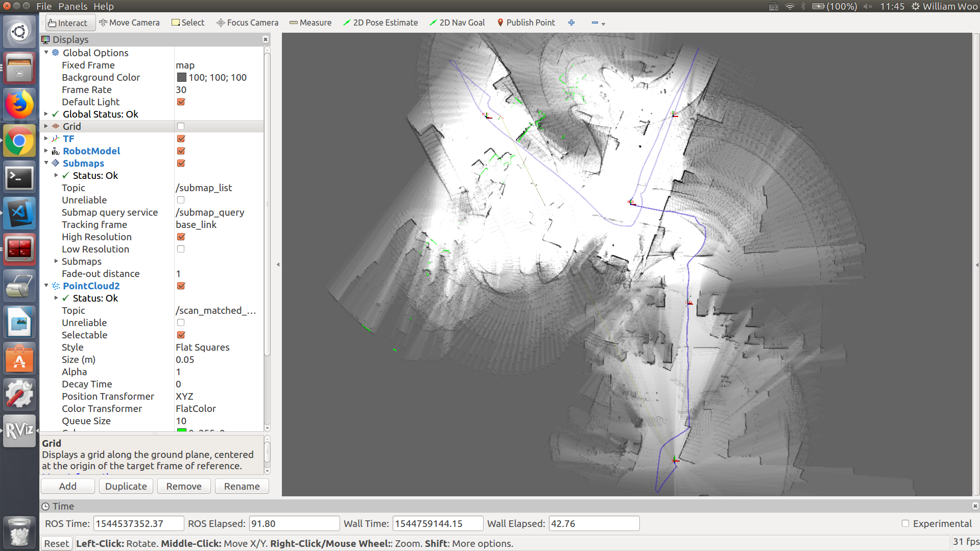This screenshot has height=551, width=980.
Task: Click the Background Color swatch
Action: coord(182,77)
